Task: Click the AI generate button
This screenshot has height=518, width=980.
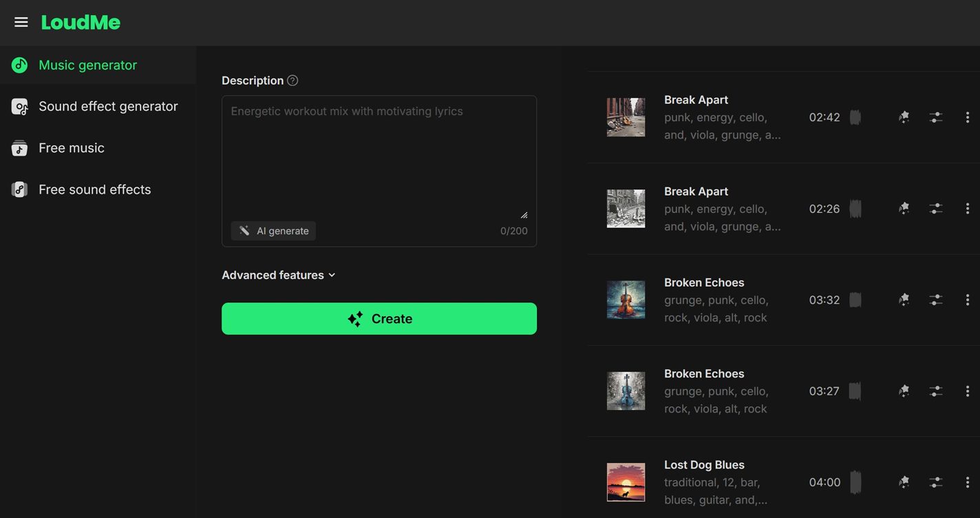Action: tap(274, 231)
